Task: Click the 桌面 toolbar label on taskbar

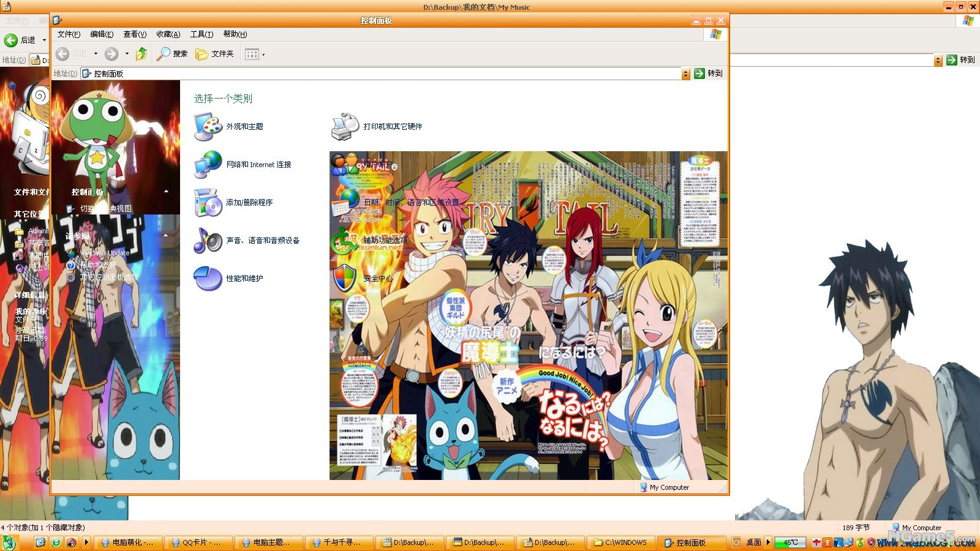Action: pyautogui.click(x=753, y=542)
